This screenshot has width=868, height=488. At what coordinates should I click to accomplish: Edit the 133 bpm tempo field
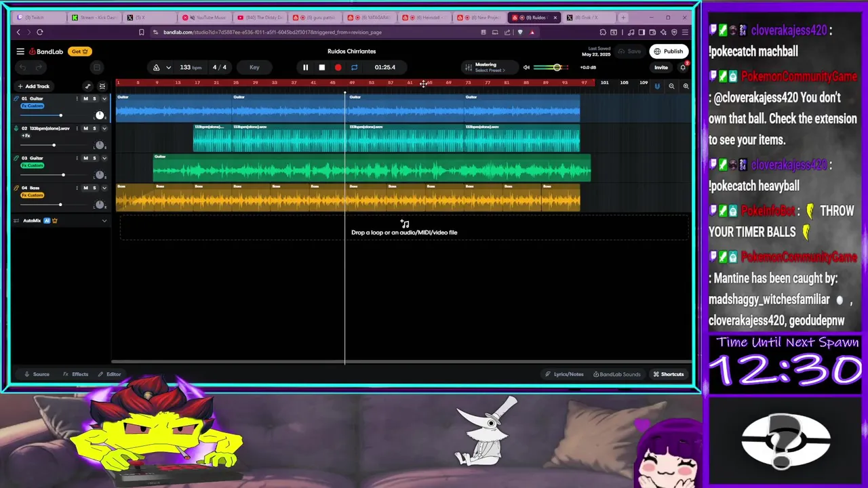pyautogui.click(x=191, y=67)
